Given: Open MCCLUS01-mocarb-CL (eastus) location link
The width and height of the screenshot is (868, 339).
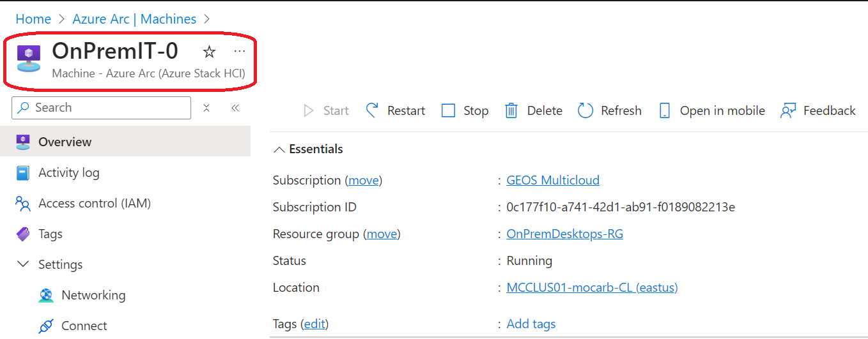Looking at the screenshot, I should pos(592,287).
